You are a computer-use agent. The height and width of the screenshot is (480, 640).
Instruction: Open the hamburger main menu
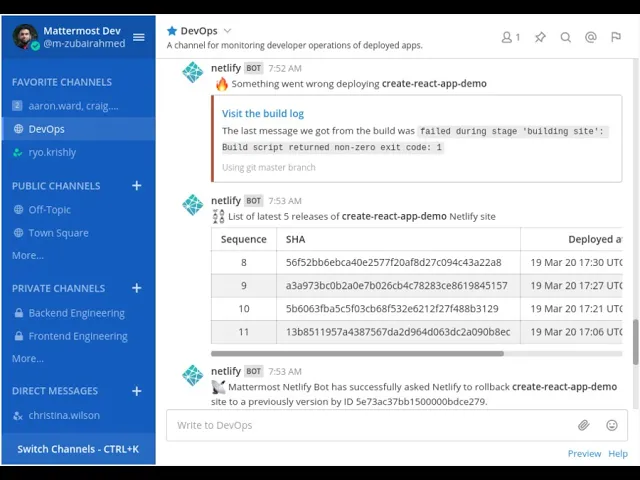[x=139, y=37]
